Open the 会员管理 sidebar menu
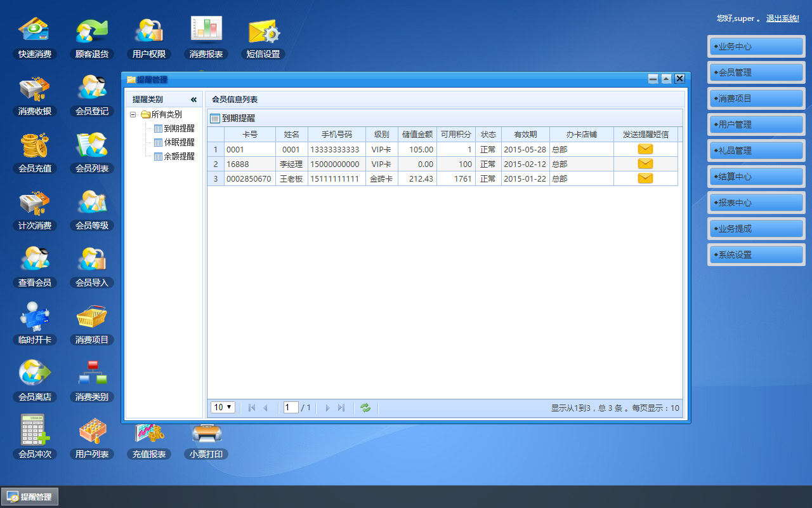The height and width of the screenshot is (508, 812). [x=756, y=72]
